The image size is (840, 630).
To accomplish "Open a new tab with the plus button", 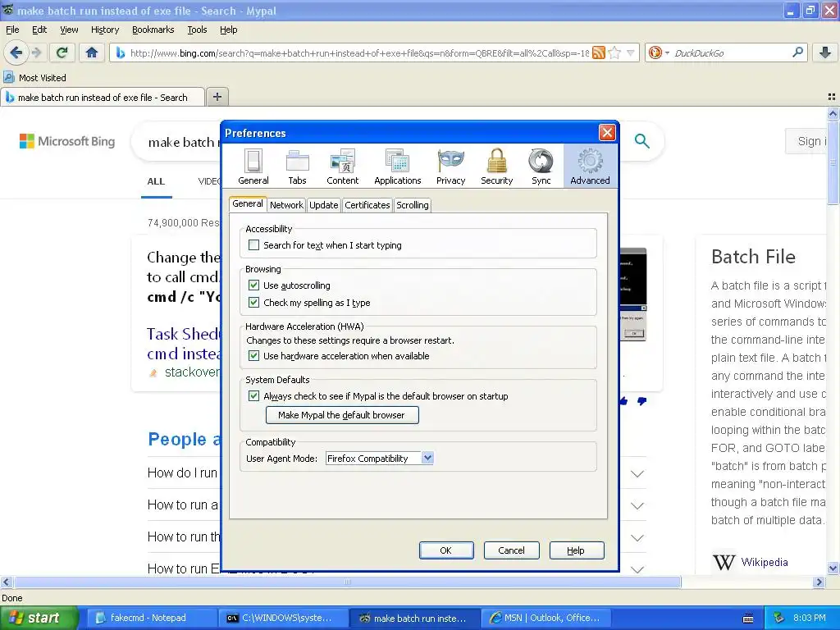I will pos(217,97).
